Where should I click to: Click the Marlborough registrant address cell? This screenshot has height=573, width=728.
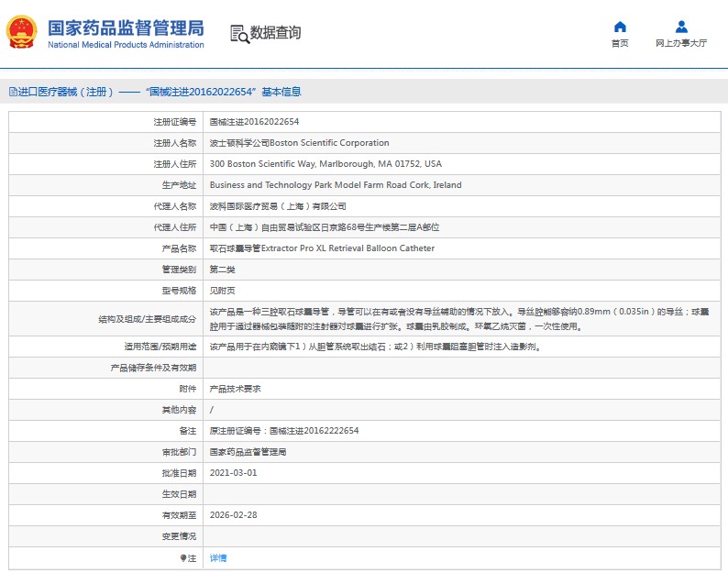[325, 164]
